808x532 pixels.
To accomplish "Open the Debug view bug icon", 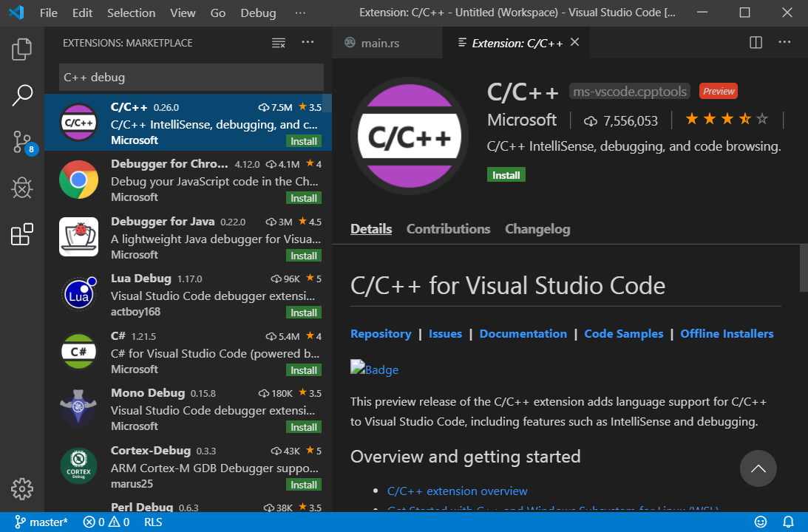I will coord(21,188).
